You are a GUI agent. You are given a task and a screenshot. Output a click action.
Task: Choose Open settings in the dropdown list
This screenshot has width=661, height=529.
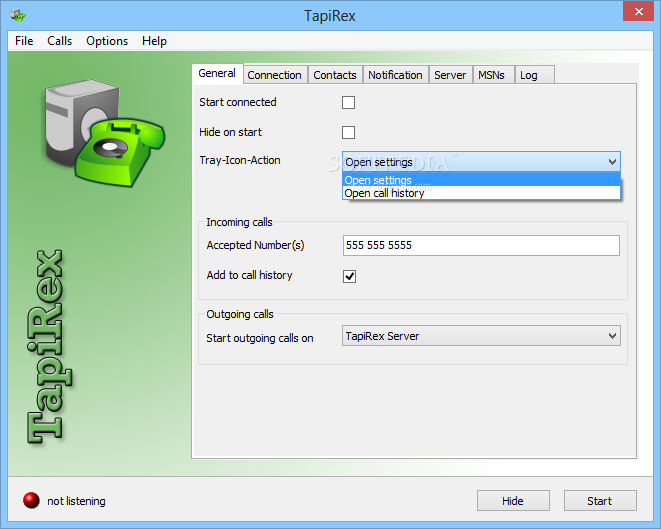[x=481, y=180]
